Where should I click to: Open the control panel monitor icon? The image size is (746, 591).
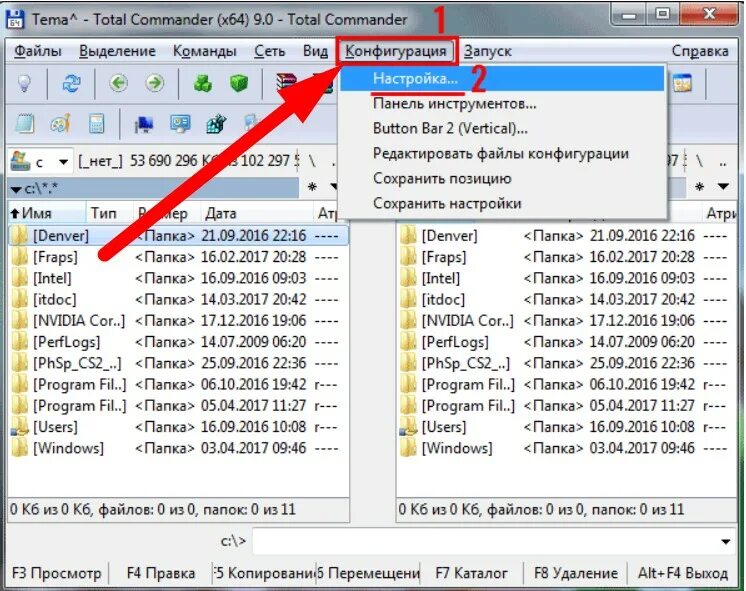pyautogui.click(x=180, y=124)
